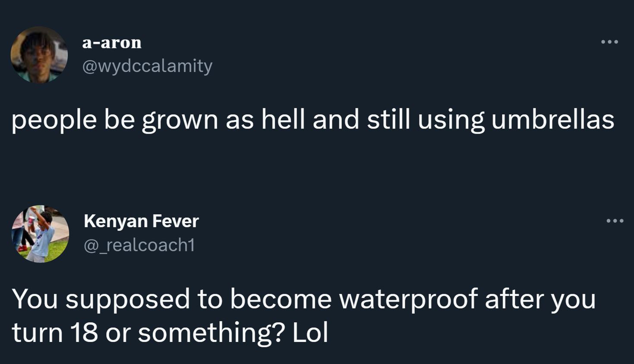Click the word 'still' in a-aron's tweet
Image resolution: width=634 pixels, height=364 pixels.
click(388, 119)
